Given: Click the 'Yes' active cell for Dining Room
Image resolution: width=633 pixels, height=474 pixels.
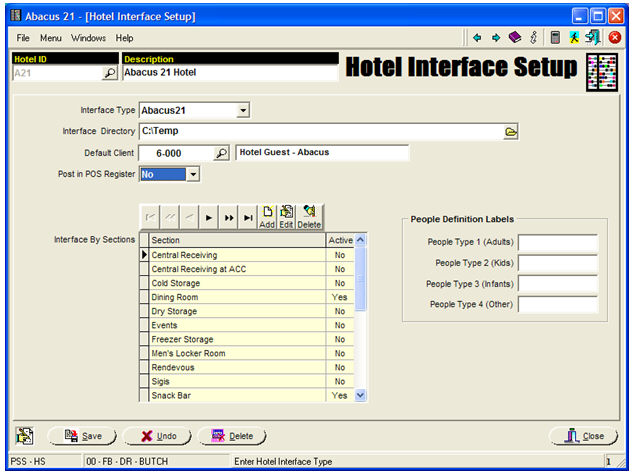Looking at the screenshot, I should pos(340,297).
